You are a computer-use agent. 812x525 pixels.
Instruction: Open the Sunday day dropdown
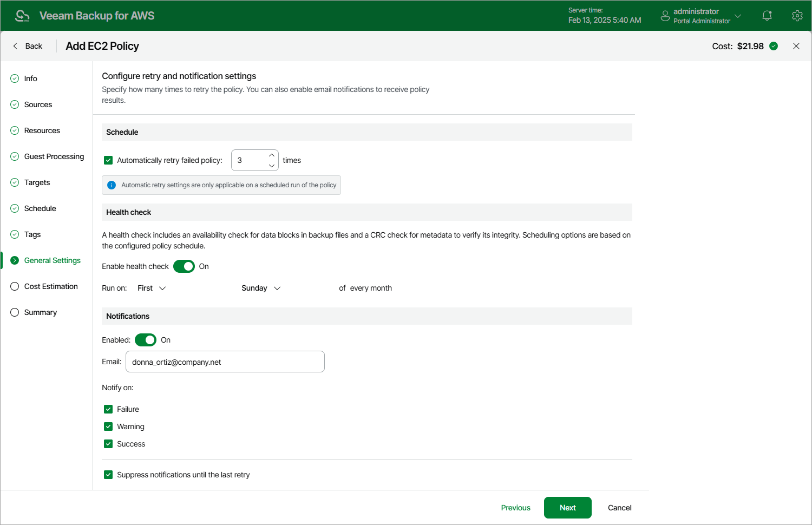click(x=261, y=288)
